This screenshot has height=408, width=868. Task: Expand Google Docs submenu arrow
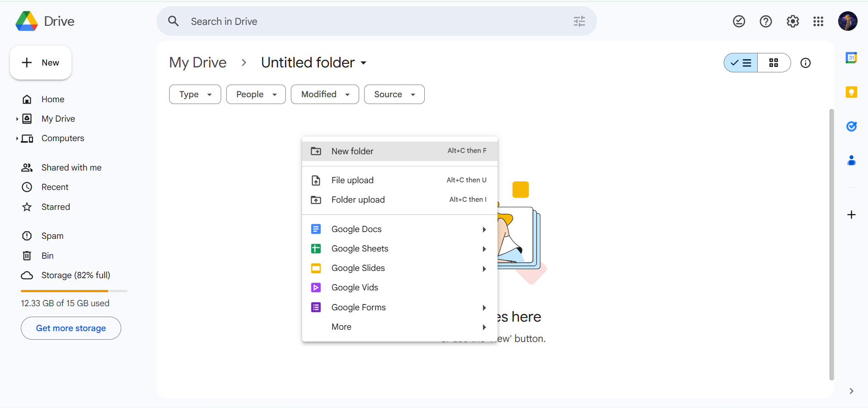484,229
